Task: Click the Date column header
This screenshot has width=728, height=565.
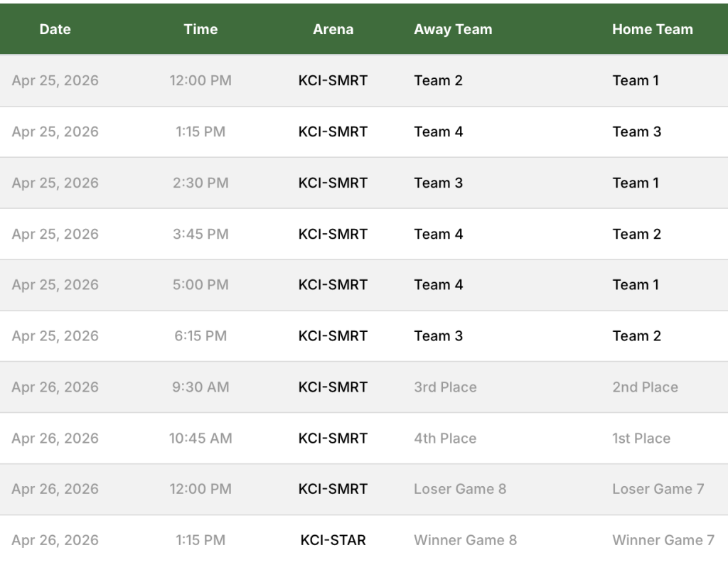Action: point(55,30)
